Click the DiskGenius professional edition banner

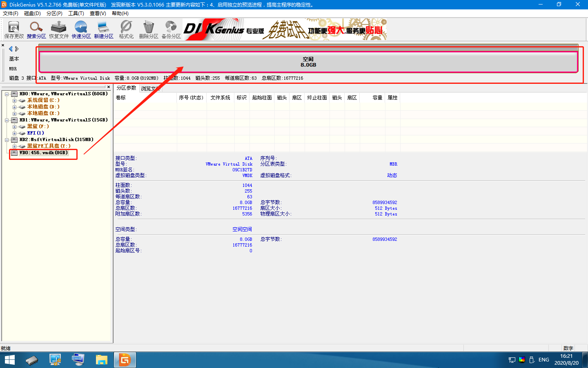285,29
